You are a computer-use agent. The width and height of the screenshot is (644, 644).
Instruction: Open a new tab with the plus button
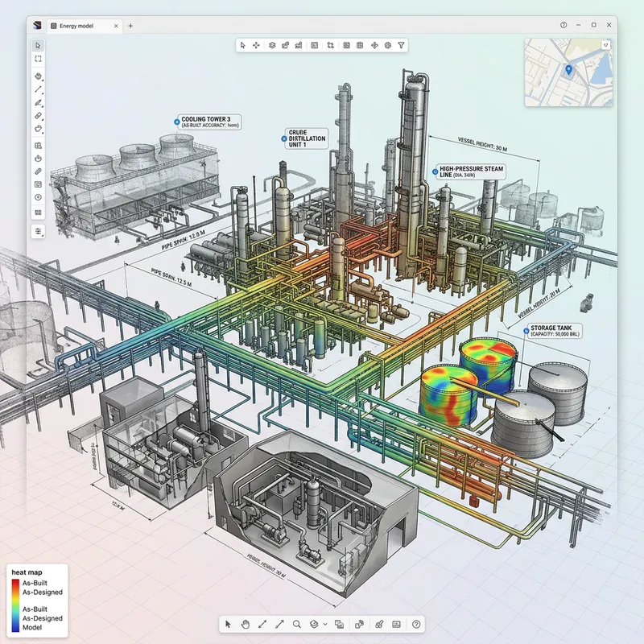[131, 26]
